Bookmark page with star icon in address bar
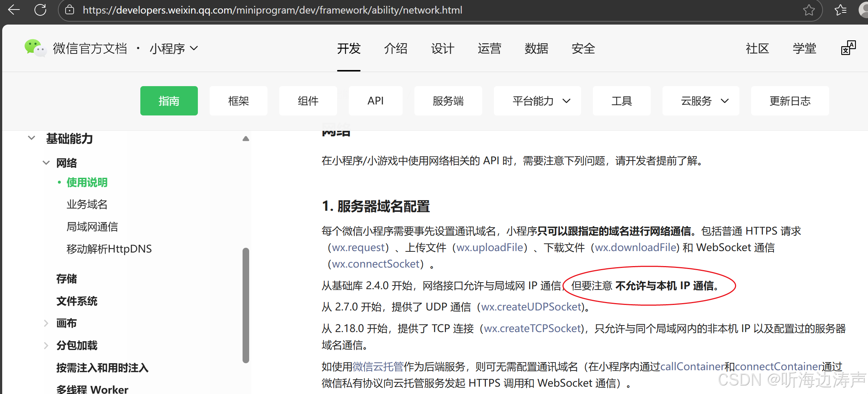 click(x=809, y=10)
